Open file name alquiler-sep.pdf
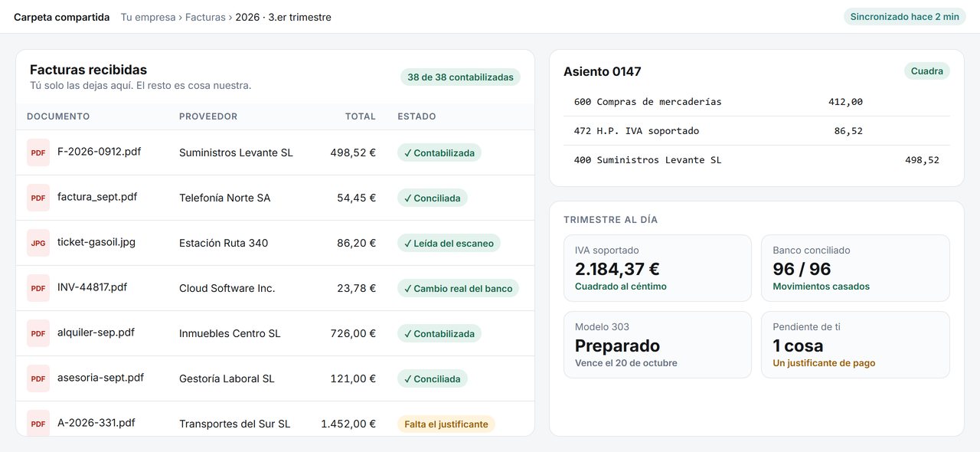This screenshot has width=980, height=452. (x=96, y=332)
